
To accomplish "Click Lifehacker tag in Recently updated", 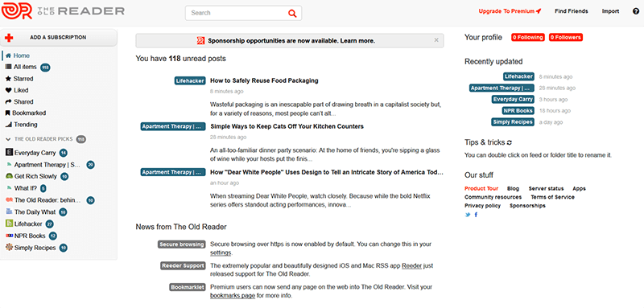I will 518,76.
